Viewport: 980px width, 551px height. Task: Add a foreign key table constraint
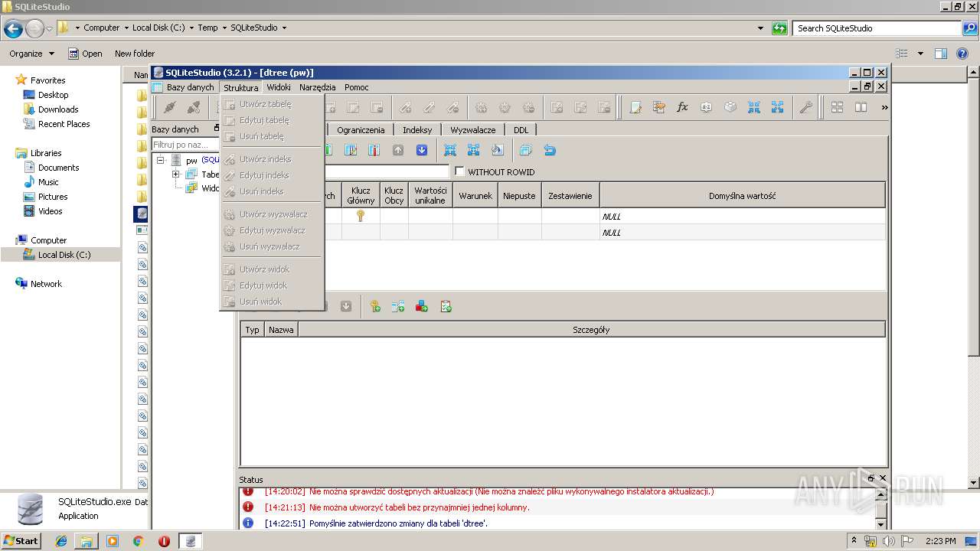pyautogui.click(x=398, y=307)
